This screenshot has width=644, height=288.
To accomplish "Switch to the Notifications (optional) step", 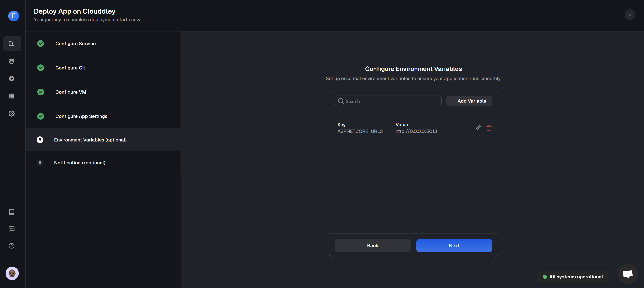I will click(80, 163).
